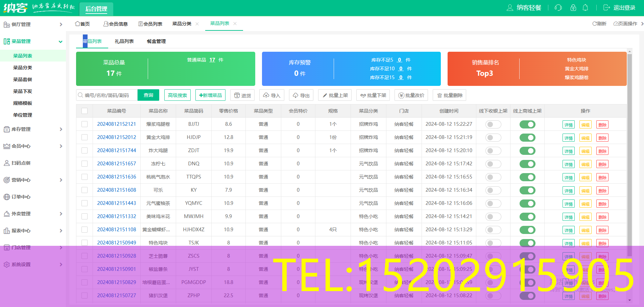Image resolution: width=644 pixels, height=307 pixels.
Task: Click the customer service headset icon
Action: pos(558,8)
